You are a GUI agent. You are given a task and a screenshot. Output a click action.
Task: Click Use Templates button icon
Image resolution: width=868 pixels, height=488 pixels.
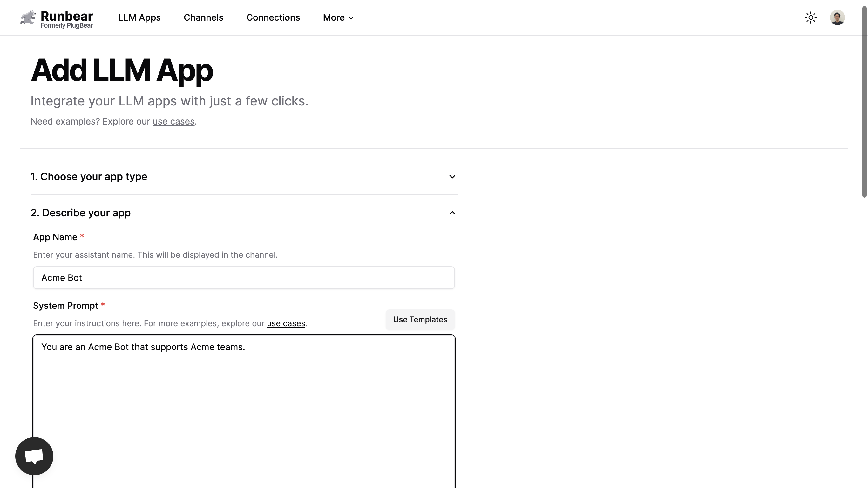tap(420, 319)
